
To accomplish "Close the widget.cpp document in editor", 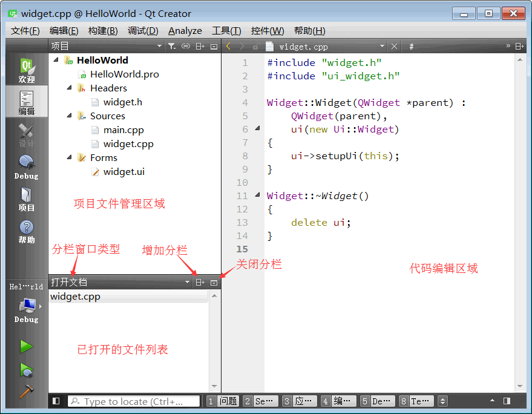I will tap(394, 46).
